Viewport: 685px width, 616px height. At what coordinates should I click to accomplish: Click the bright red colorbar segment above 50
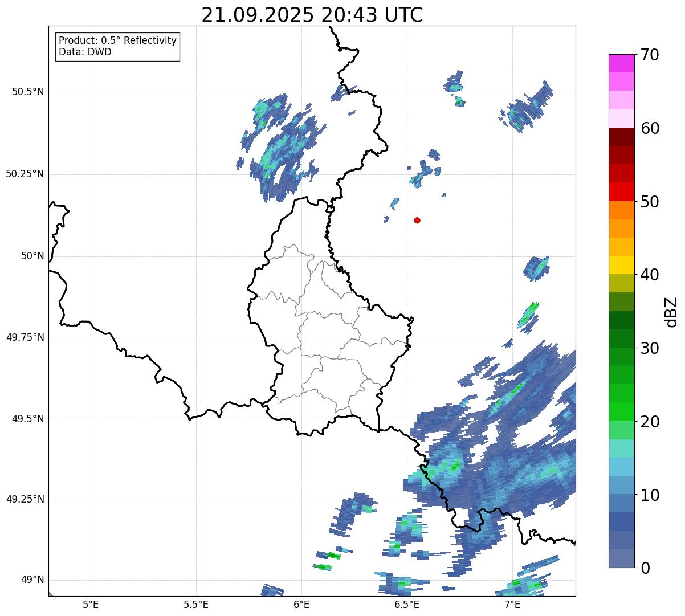[x=622, y=192]
